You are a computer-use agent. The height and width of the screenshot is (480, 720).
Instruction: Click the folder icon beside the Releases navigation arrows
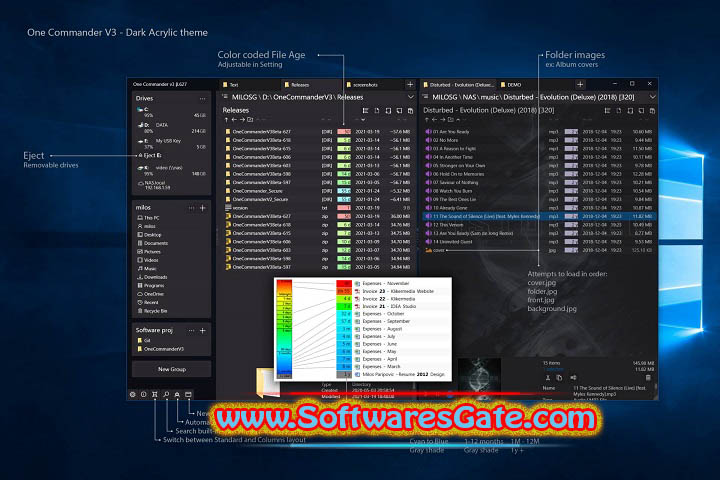(250, 119)
